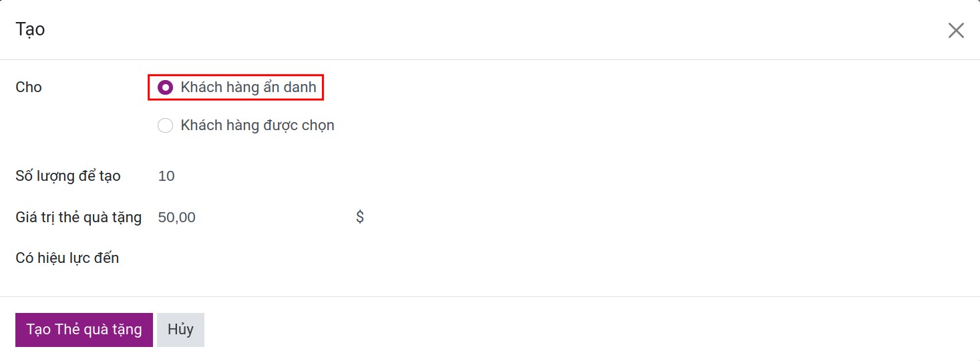Click the Giá trị thẻ quà tặng label
This screenshot has width=980, height=361.
click(x=79, y=218)
